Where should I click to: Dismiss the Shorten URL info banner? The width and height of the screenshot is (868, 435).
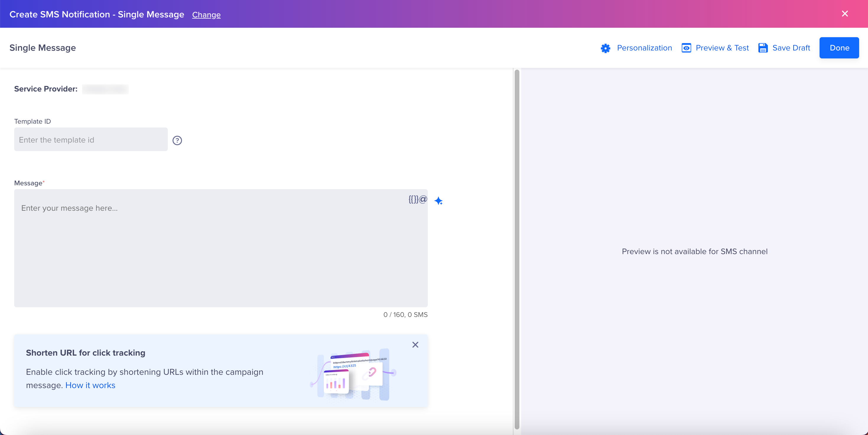pyautogui.click(x=415, y=344)
